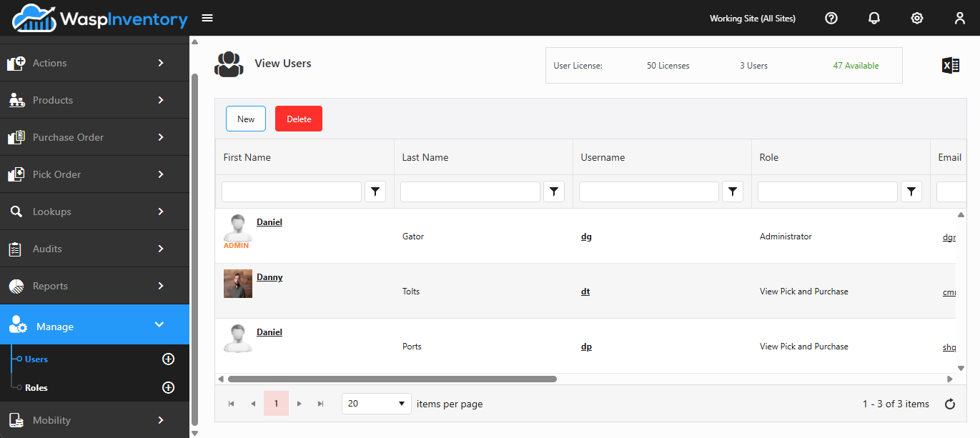
Task: Open Username filter funnel icon
Action: click(x=733, y=191)
